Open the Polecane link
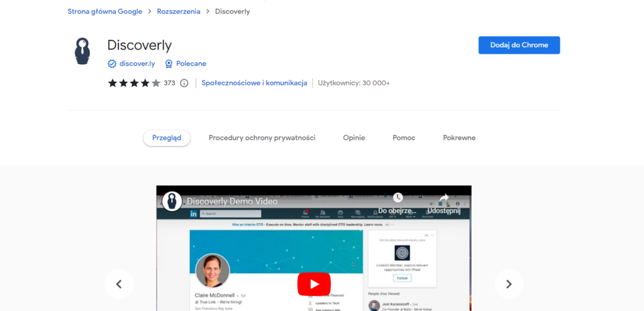Viewport: 644px width, 311px height. click(x=191, y=64)
